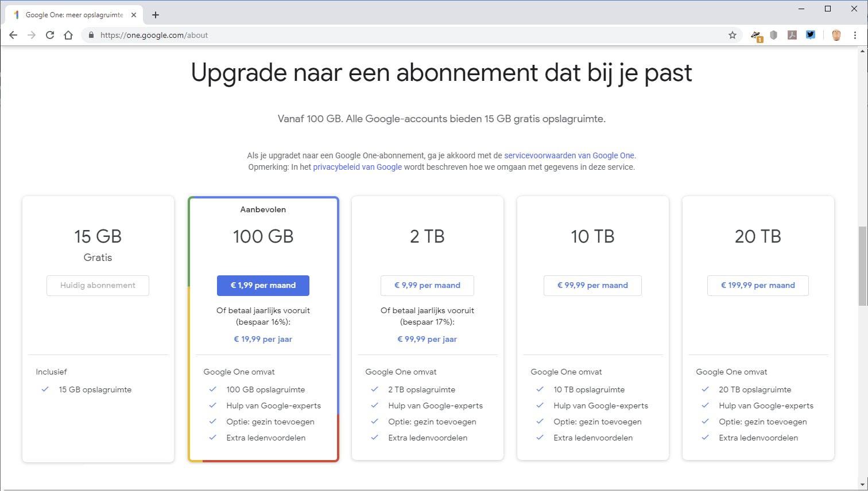Close the Google One tab
The width and height of the screenshot is (868, 491).
134,15
